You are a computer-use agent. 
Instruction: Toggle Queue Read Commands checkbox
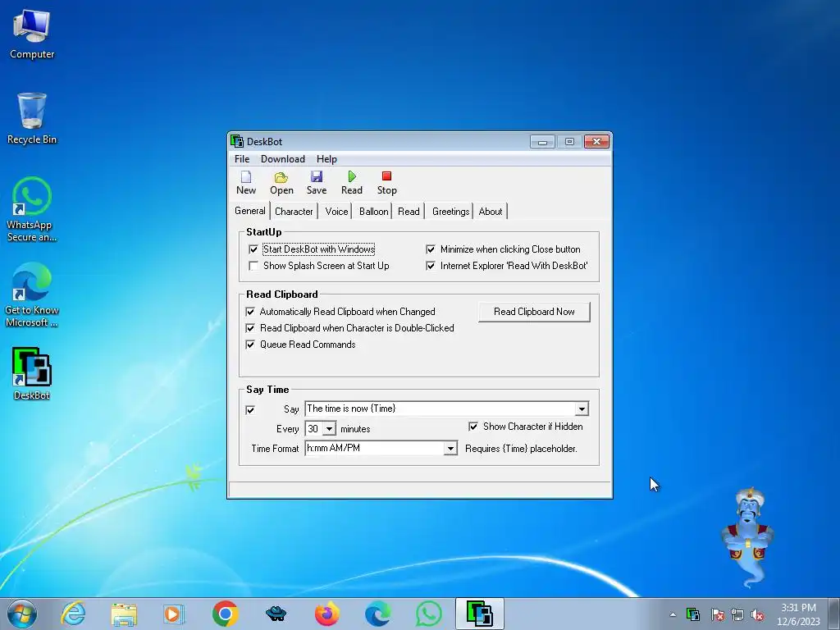point(250,345)
